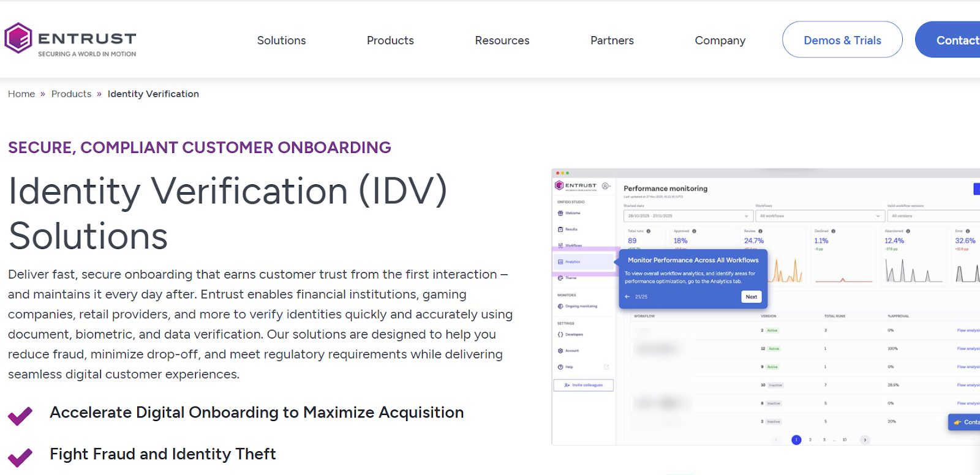
Task: Click the next page arrow in the pagination
Action: click(x=865, y=439)
